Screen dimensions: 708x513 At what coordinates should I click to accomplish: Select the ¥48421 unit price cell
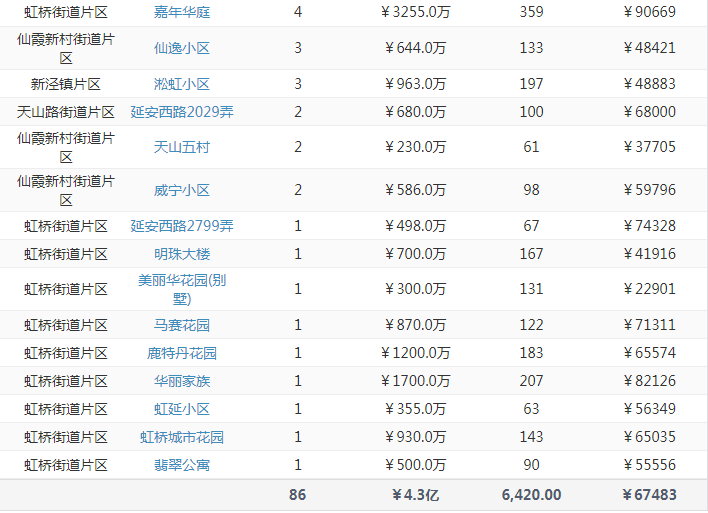click(649, 48)
